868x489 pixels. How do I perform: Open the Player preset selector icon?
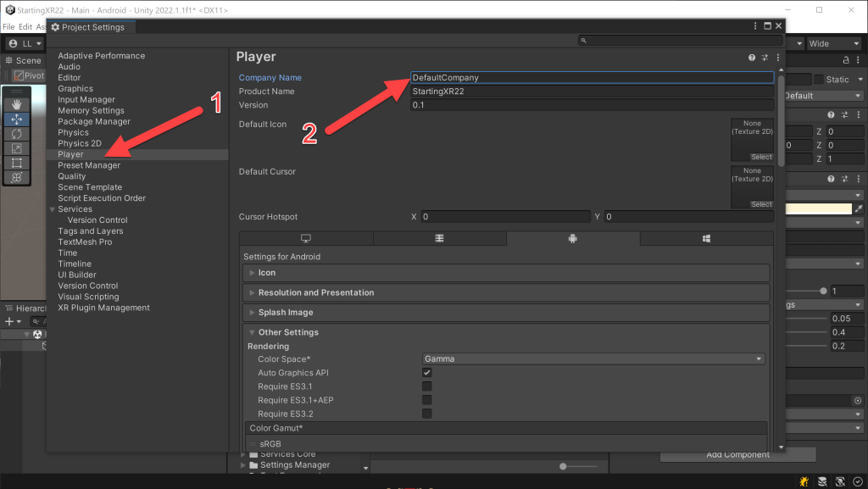(765, 58)
